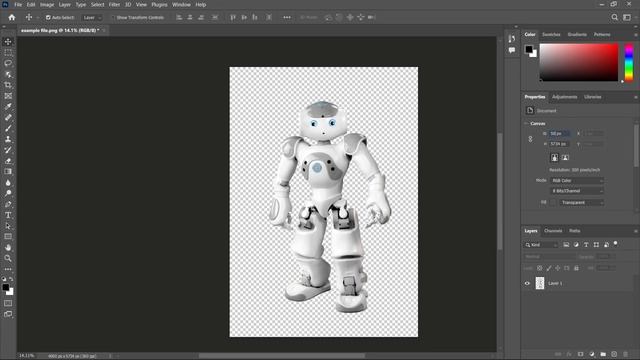The width and height of the screenshot is (640, 360).
Task: Open Auto-Select Layer dropdown
Action: pos(92,18)
